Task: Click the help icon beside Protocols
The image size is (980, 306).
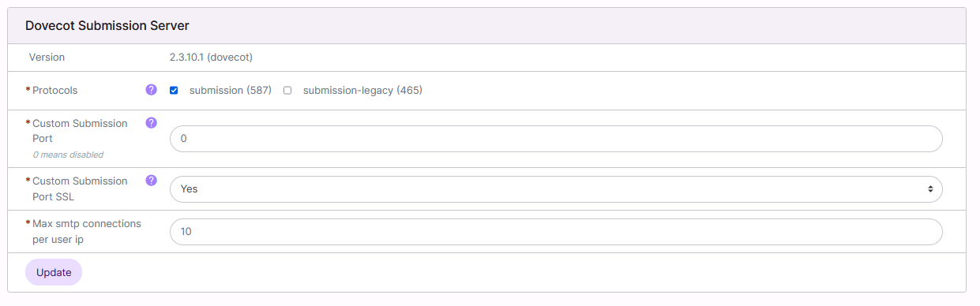Action: (152, 90)
